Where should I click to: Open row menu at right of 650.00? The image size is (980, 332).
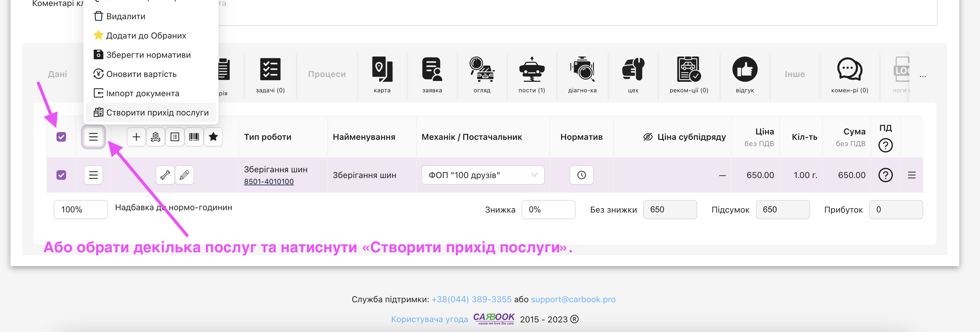(x=912, y=175)
